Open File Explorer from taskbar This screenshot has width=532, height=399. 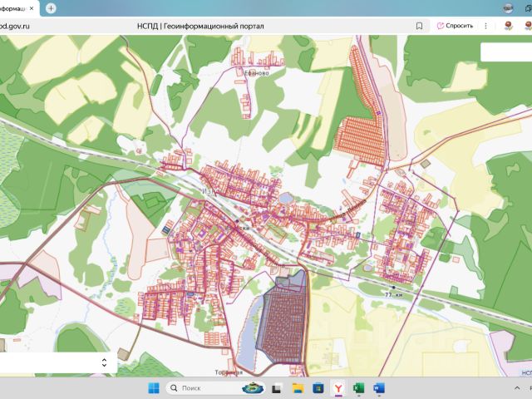point(298,388)
